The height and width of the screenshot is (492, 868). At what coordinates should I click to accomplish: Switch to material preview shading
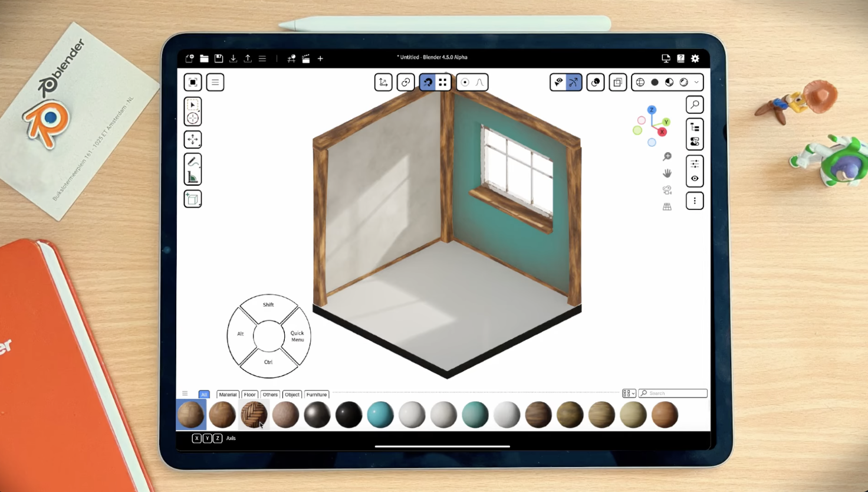coord(669,82)
